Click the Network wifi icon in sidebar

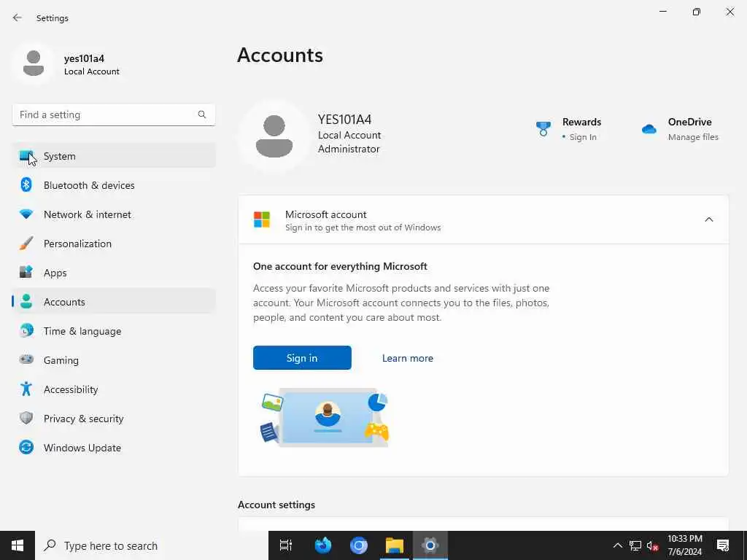(x=26, y=214)
